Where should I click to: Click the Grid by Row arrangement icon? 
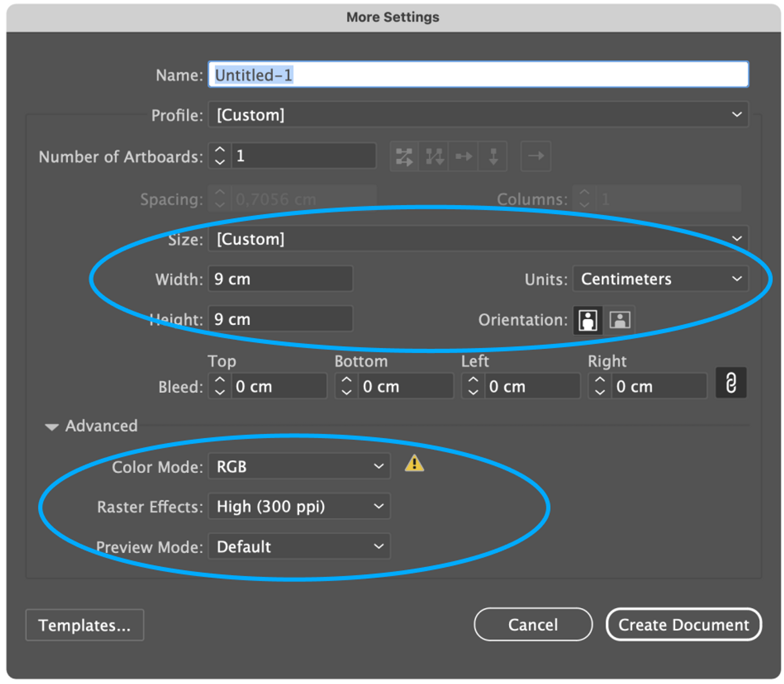[x=404, y=156]
